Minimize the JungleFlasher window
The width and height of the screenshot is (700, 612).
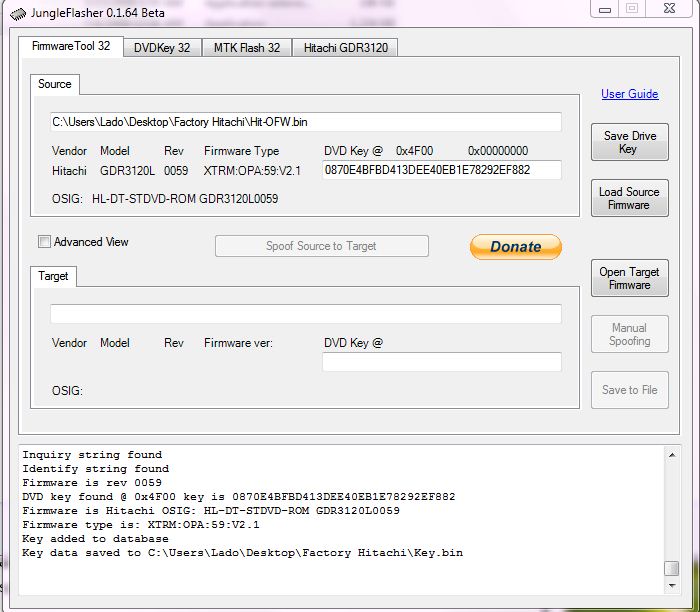coord(605,8)
